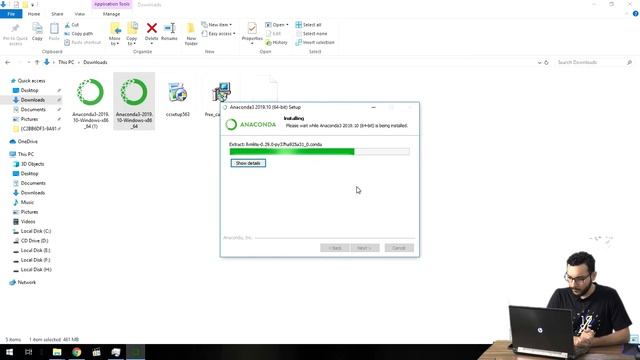Open the Easy access dropdown
Image resolution: width=640 pixels, height=360 pixels.
point(218,33)
